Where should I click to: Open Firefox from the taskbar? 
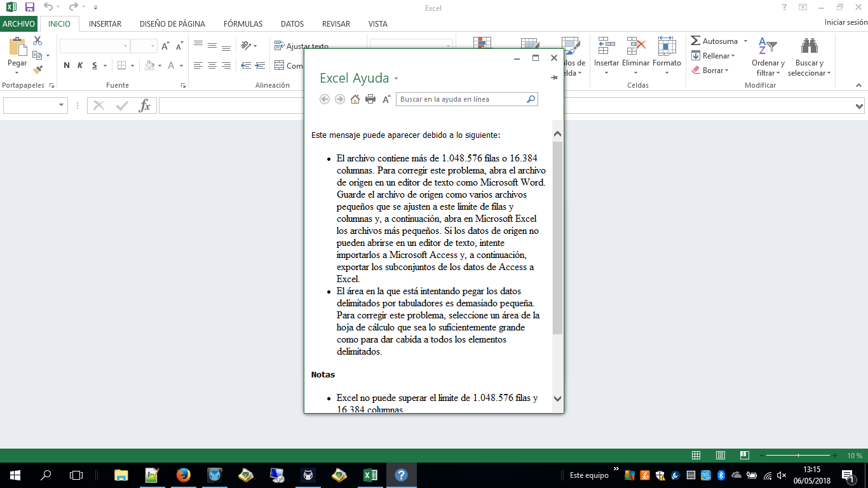[183, 475]
